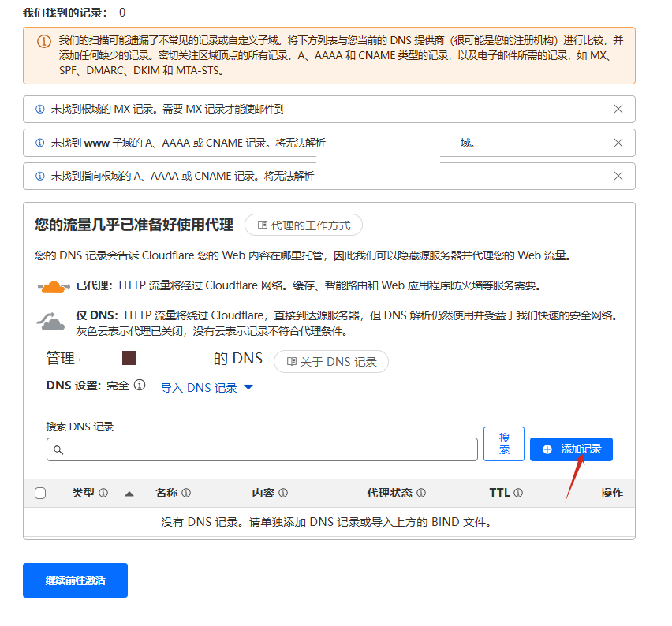The image size is (672, 626).
Task: Check the select-all checkbox in the record table
Action: tap(39, 492)
